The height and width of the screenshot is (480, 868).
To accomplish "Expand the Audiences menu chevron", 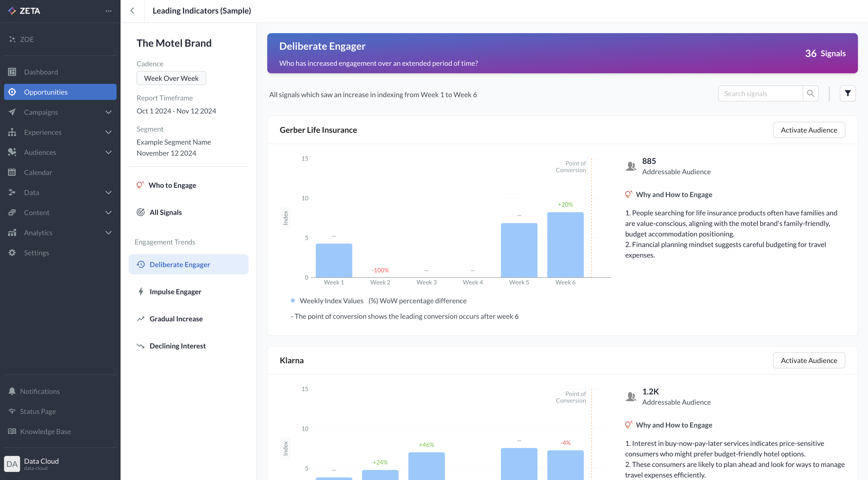I will tap(108, 152).
